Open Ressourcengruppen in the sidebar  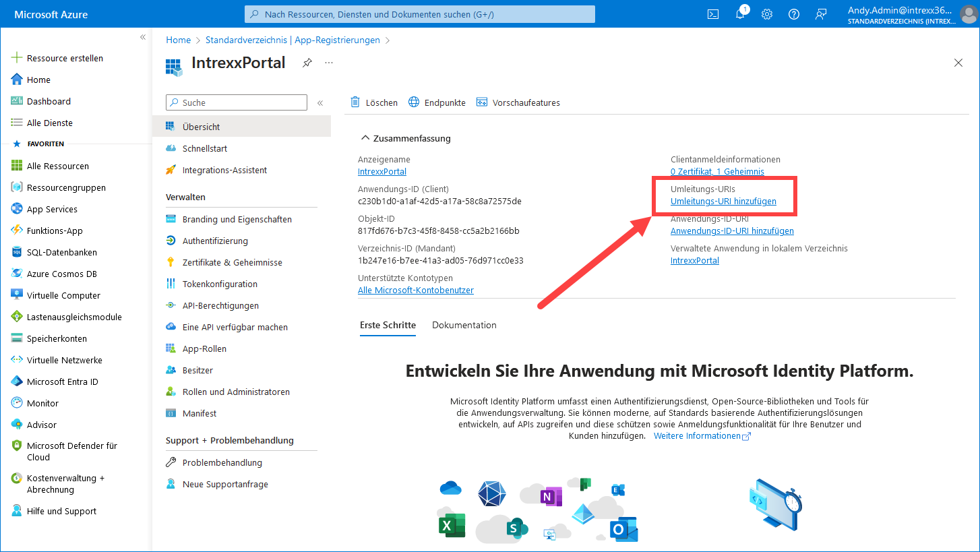(66, 187)
